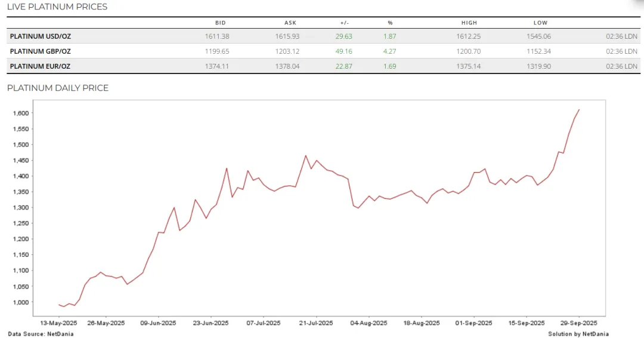This screenshot has width=644, height=338.
Task: Click the 1,000 y-axis label
Action: pyautogui.click(x=20, y=302)
